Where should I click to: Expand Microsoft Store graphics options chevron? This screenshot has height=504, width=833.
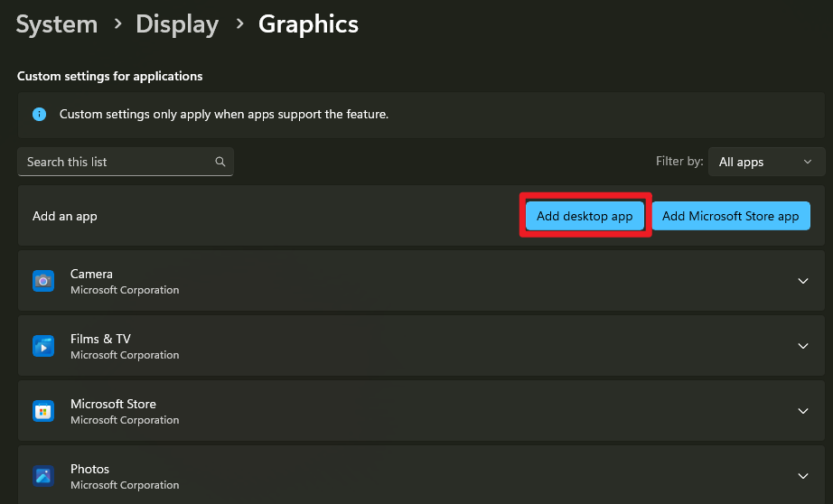tap(803, 411)
